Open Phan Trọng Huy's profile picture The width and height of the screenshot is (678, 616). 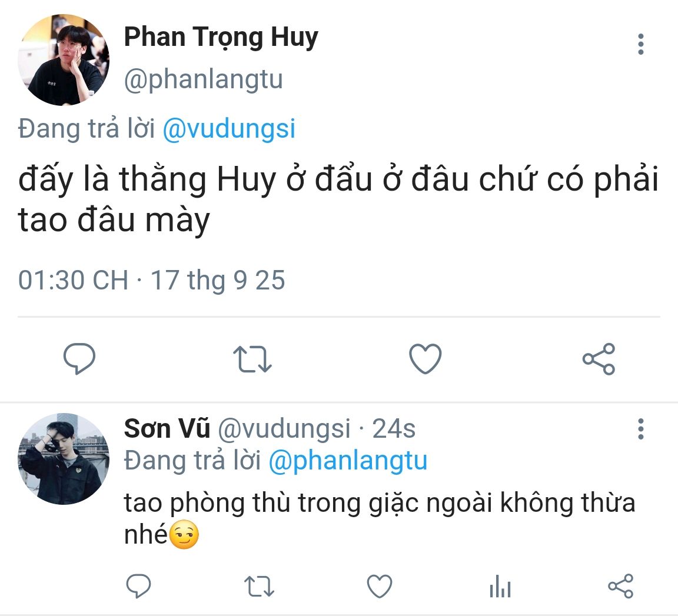coord(64,60)
